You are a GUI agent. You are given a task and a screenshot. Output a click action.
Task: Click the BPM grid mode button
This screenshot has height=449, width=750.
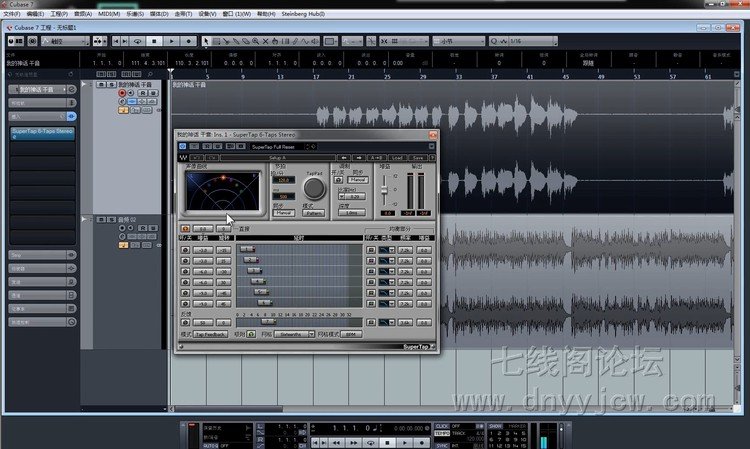351,334
